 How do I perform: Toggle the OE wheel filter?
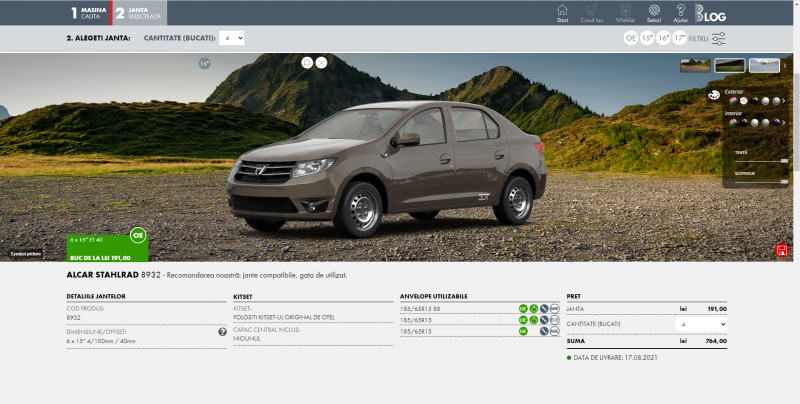[x=630, y=38]
